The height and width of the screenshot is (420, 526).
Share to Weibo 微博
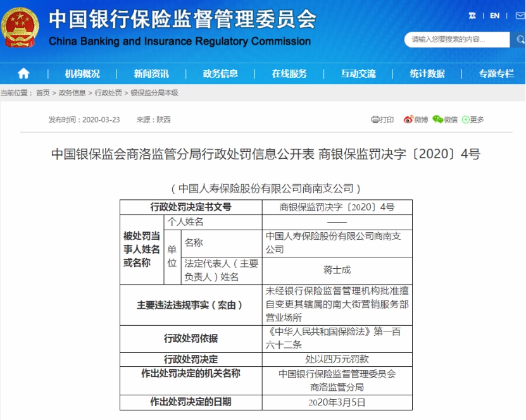coord(416,120)
